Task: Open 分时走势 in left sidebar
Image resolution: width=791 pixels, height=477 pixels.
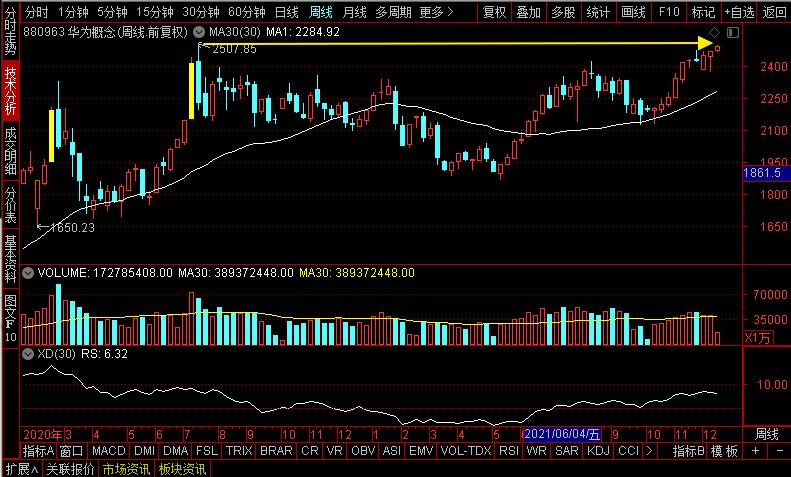Action: 11,31
